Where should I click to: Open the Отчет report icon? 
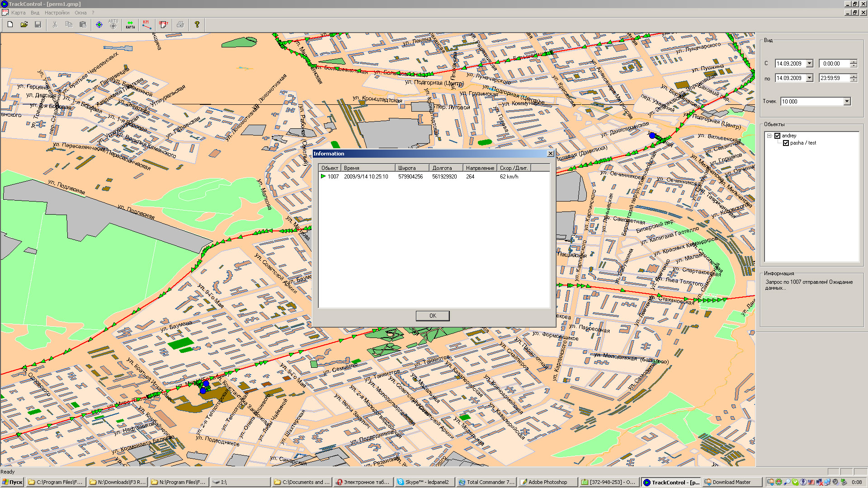click(163, 24)
